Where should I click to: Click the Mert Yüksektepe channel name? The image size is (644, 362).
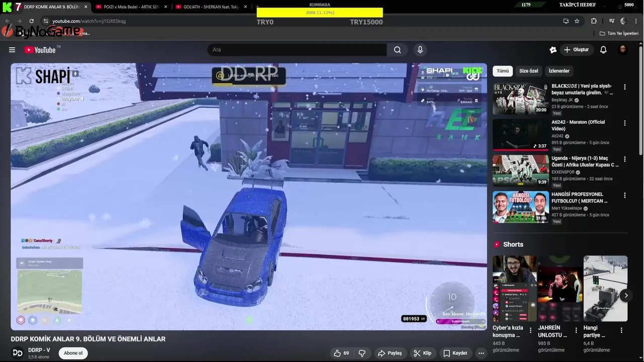pyautogui.click(x=567, y=208)
